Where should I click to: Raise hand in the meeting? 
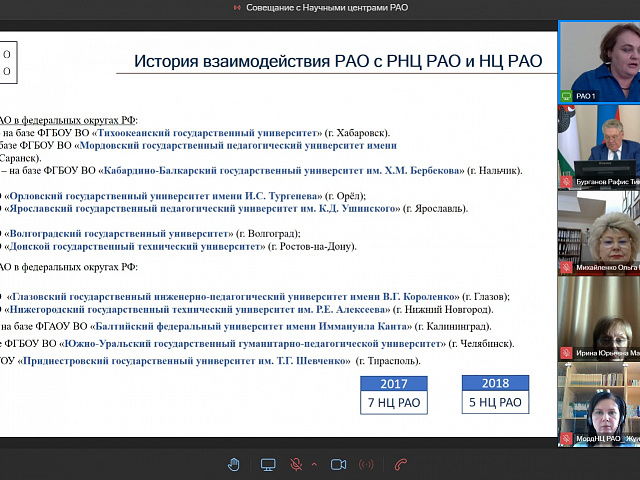[x=234, y=464]
